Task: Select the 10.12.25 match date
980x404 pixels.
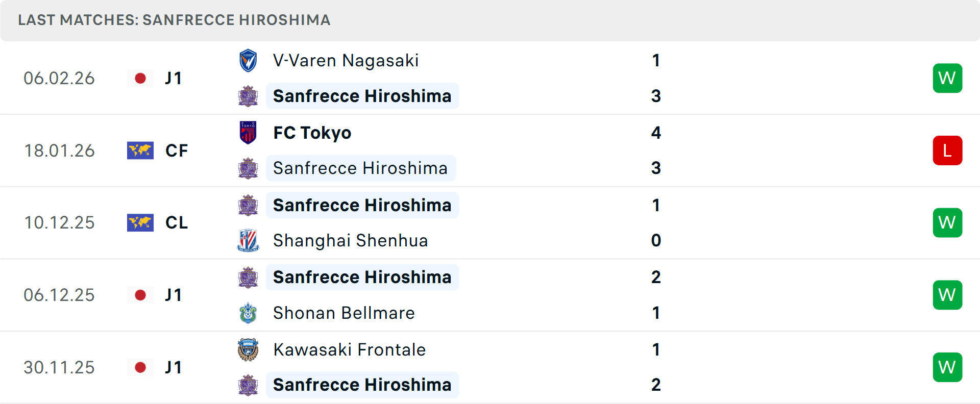Action: (x=59, y=222)
